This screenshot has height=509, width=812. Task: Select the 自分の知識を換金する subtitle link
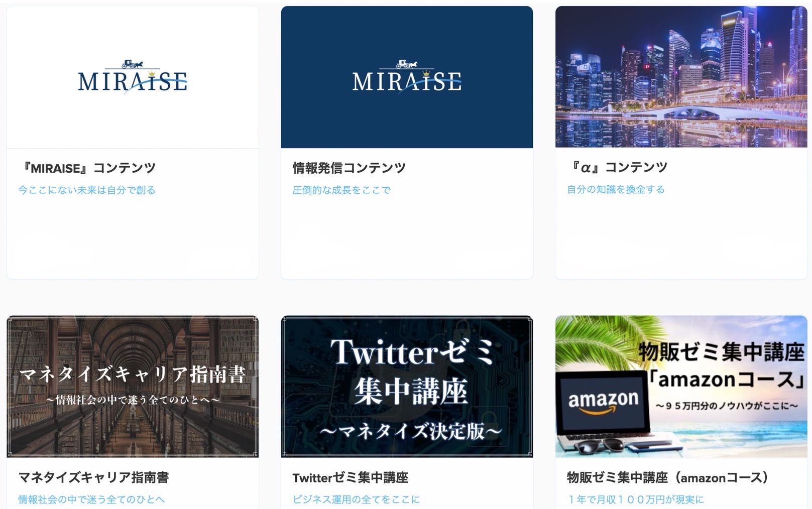pyautogui.click(x=616, y=190)
